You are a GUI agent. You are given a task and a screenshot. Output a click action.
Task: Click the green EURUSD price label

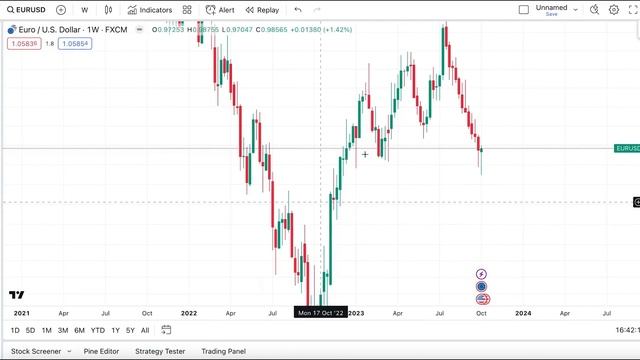click(627, 148)
